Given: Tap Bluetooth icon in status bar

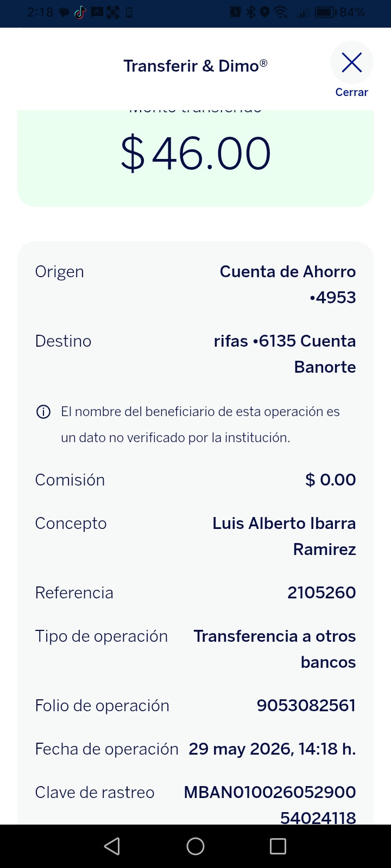Looking at the screenshot, I should pos(251,12).
